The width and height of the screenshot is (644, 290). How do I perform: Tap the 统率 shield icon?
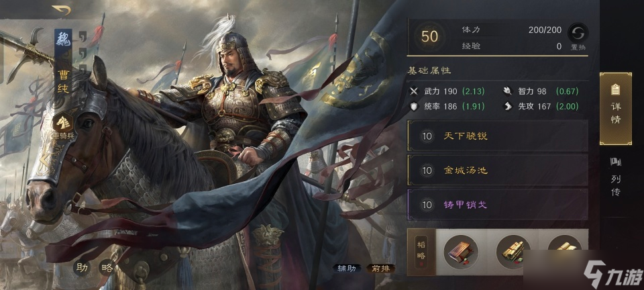coord(414,106)
